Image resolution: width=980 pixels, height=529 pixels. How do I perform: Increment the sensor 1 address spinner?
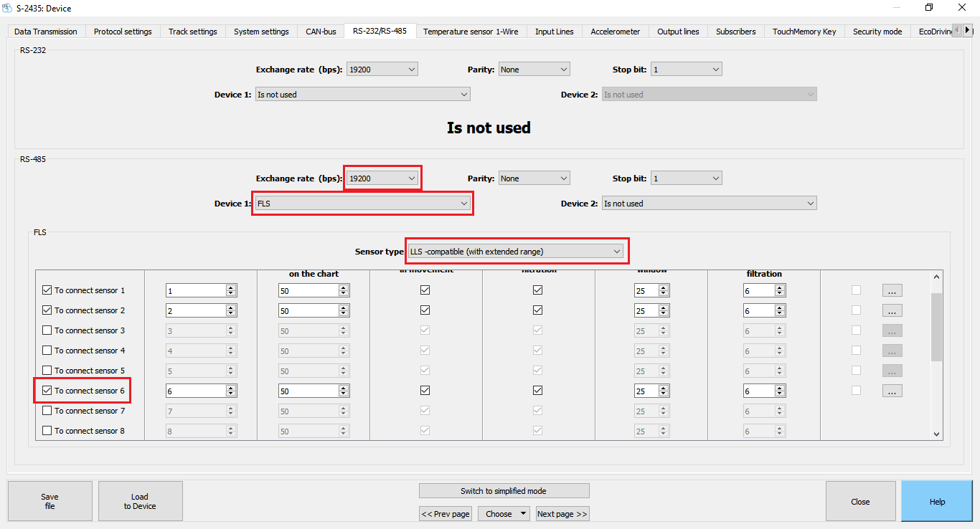click(x=231, y=287)
